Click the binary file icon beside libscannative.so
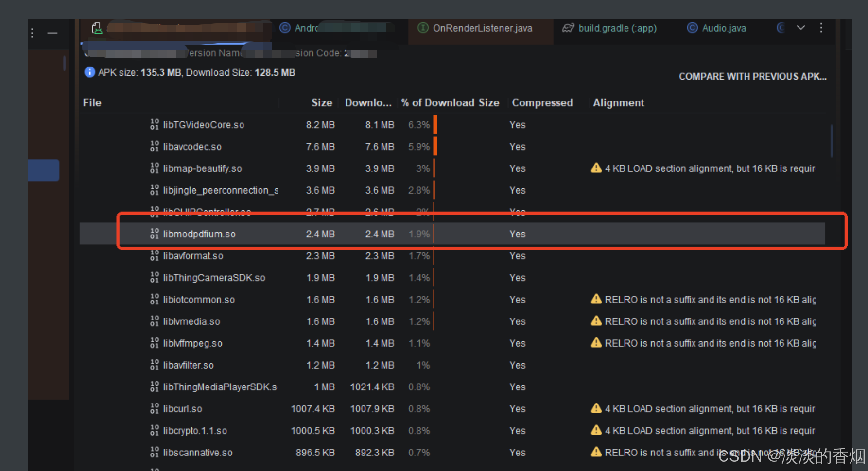 tap(155, 453)
